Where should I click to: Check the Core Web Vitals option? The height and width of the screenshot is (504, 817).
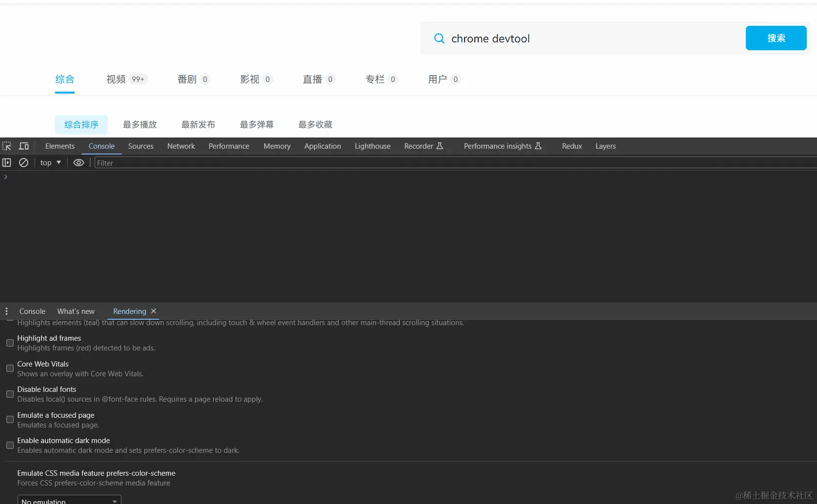point(10,368)
